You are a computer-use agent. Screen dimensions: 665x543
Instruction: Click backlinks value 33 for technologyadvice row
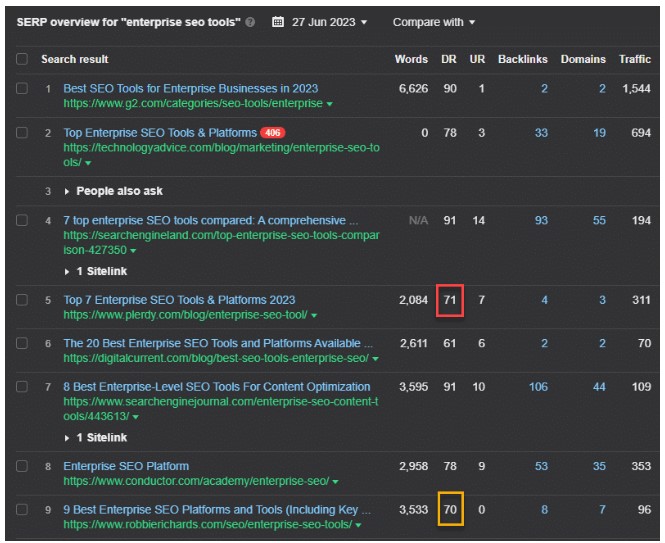click(x=541, y=133)
